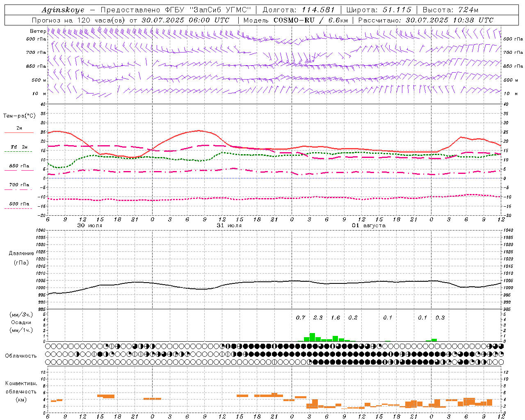Click the "2м" temperature legend entry
The height and width of the screenshot is (420, 525).
19,128
